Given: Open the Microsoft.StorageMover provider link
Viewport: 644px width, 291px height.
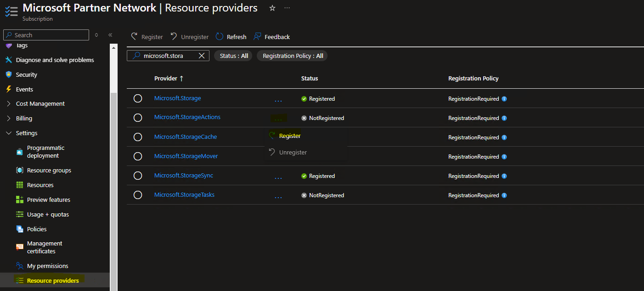Looking at the screenshot, I should [186, 156].
